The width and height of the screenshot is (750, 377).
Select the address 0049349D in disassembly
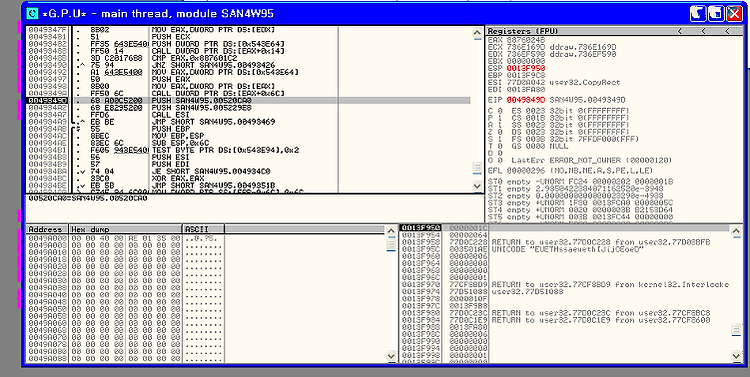pyautogui.click(x=47, y=100)
